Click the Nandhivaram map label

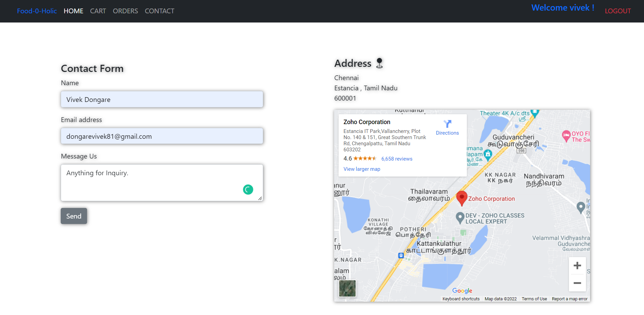coord(544,180)
